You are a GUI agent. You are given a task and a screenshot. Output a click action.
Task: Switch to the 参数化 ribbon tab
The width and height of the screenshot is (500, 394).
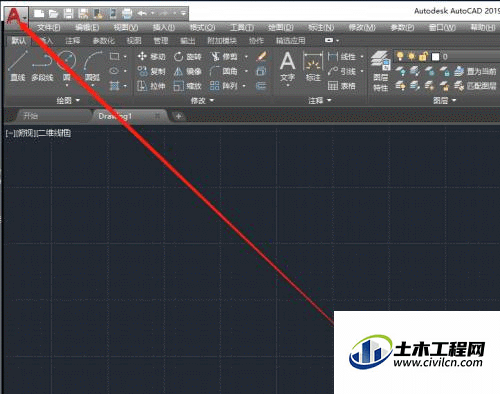(x=104, y=41)
